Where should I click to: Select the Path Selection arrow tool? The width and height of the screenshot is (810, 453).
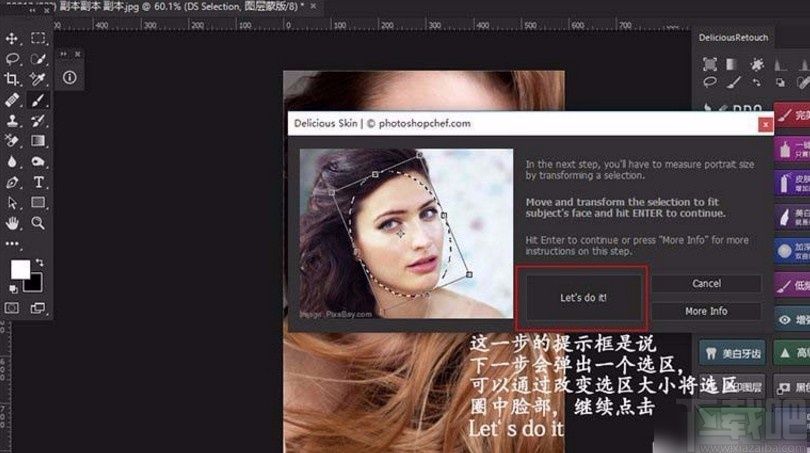pyautogui.click(x=12, y=202)
